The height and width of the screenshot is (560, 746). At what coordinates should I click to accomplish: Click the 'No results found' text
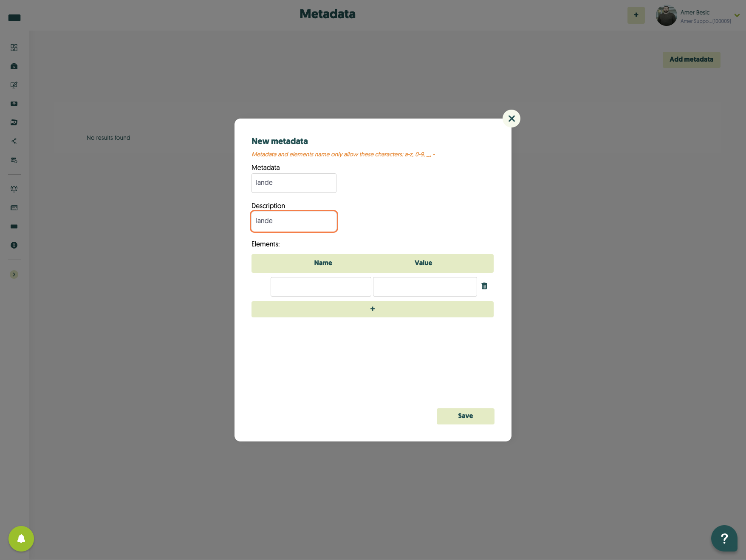(108, 138)
